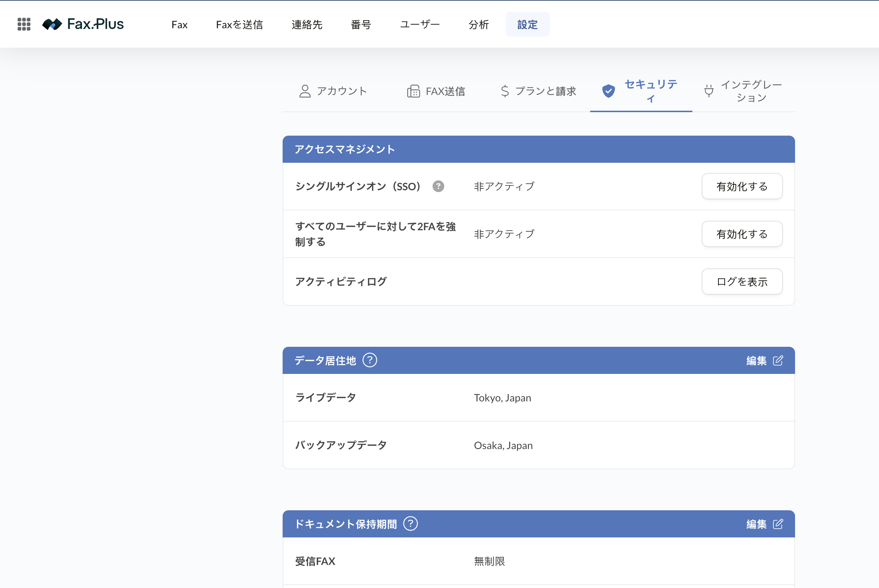The image size is (879, 588).
Task: Click the アクティビティログ label
Action: click(x=341, y=282)
